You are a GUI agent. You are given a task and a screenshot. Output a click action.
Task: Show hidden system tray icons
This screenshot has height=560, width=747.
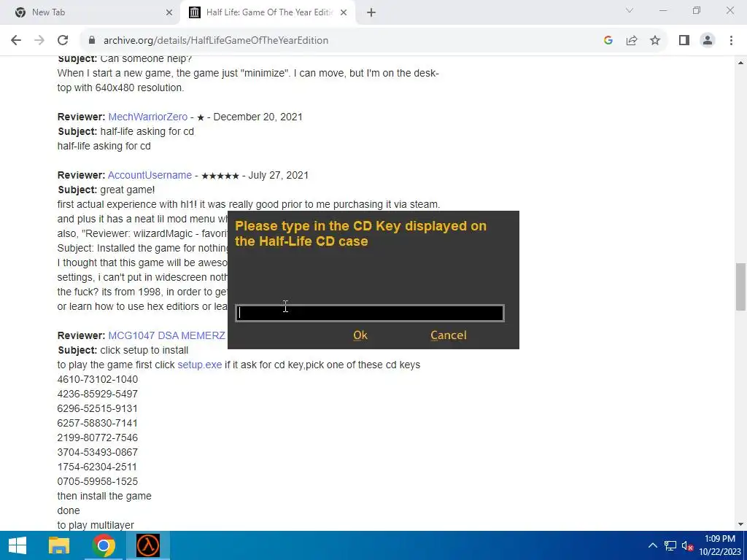click(x=653, y=545)
